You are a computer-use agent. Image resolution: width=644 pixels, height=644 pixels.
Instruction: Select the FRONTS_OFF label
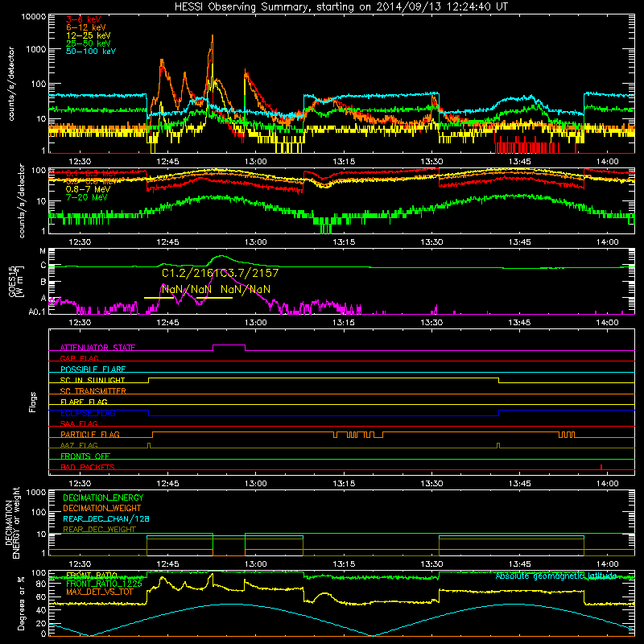point(85,456)
